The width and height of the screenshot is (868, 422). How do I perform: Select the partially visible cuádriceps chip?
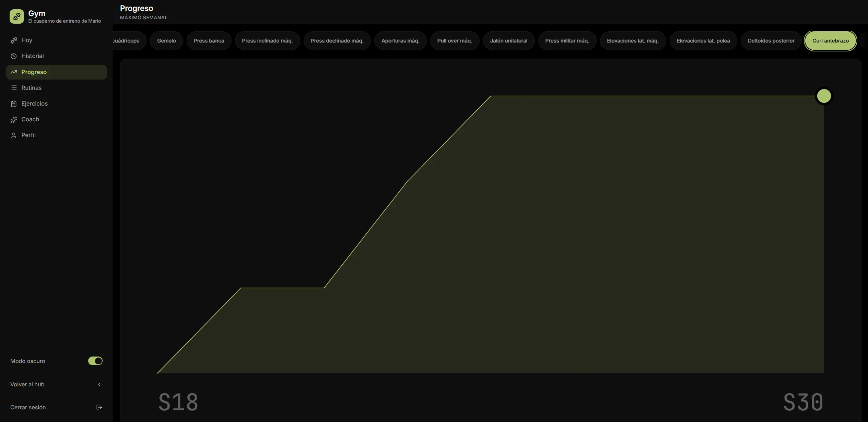tap(129, 41)
